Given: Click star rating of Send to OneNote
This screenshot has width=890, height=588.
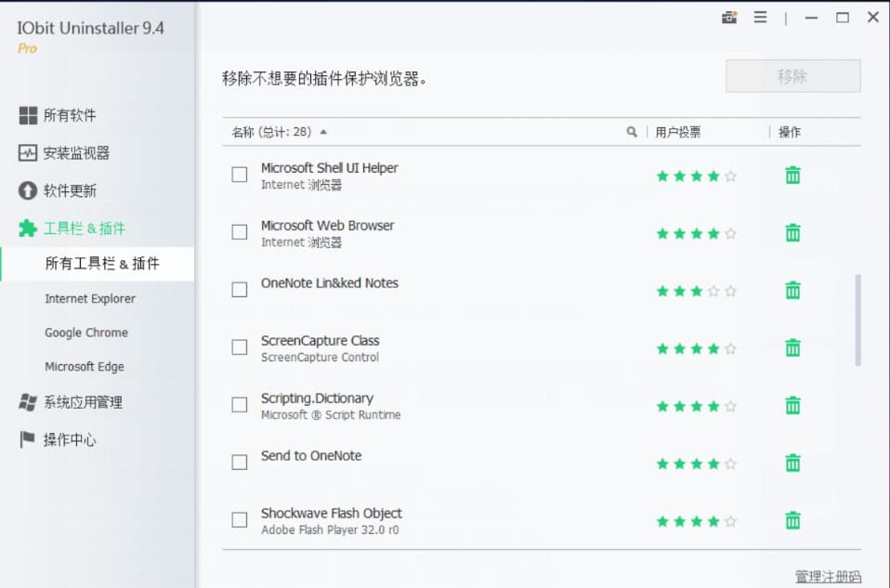Looking at the screenshot, I should click(697, 464).
